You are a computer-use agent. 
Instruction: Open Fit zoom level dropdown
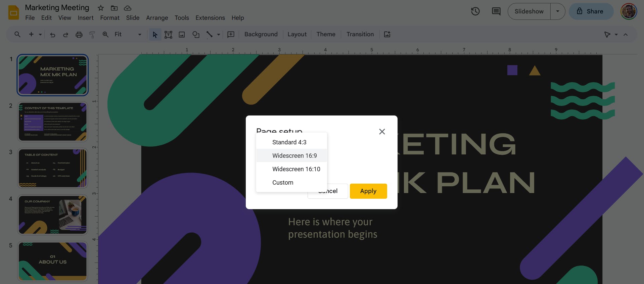pos(128,34)
